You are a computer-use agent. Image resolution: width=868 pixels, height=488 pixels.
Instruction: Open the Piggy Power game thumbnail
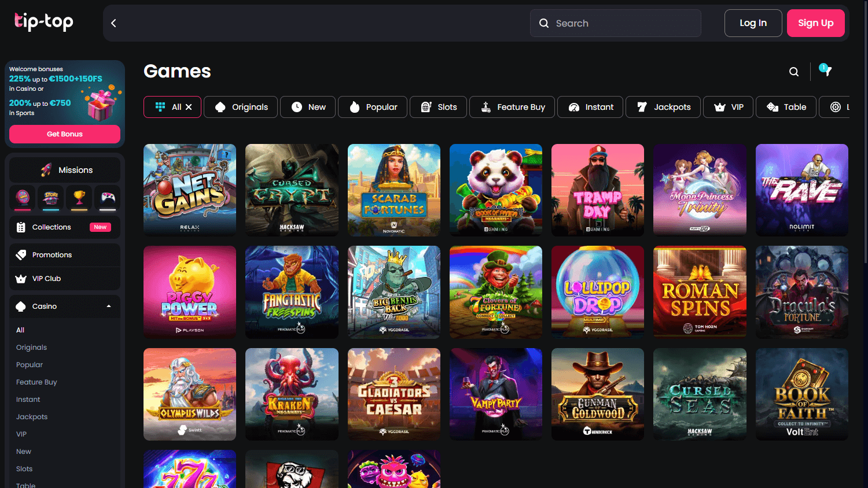(x=189, y=292)
